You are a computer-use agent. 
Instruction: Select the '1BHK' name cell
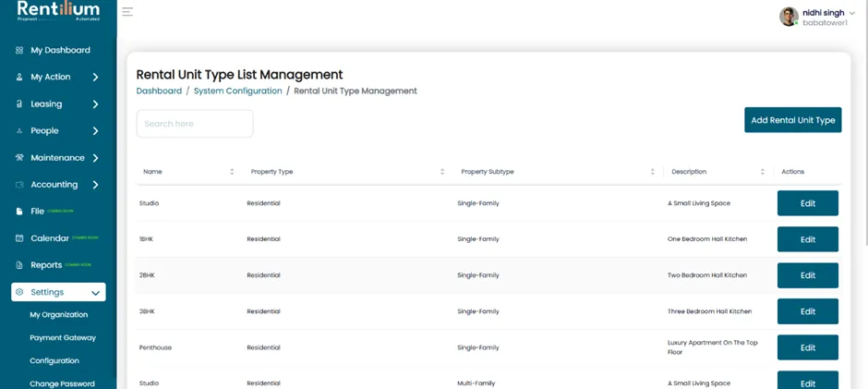(146, 239)
